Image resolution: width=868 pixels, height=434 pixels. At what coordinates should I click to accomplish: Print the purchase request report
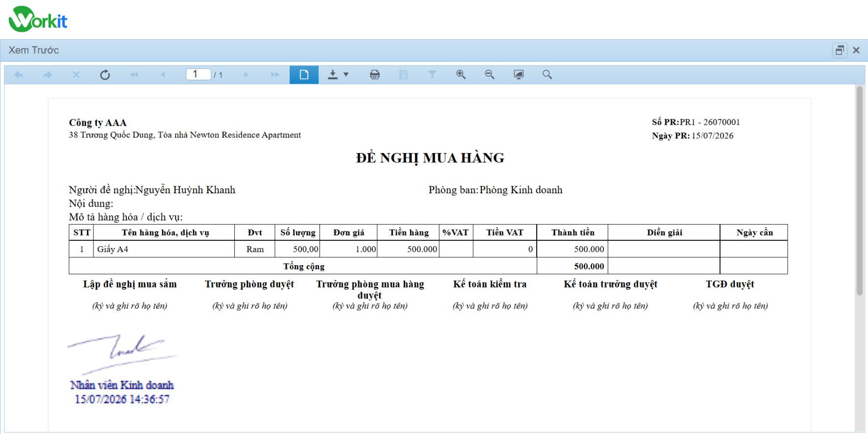pyautogui.click(x=375, y=75)
